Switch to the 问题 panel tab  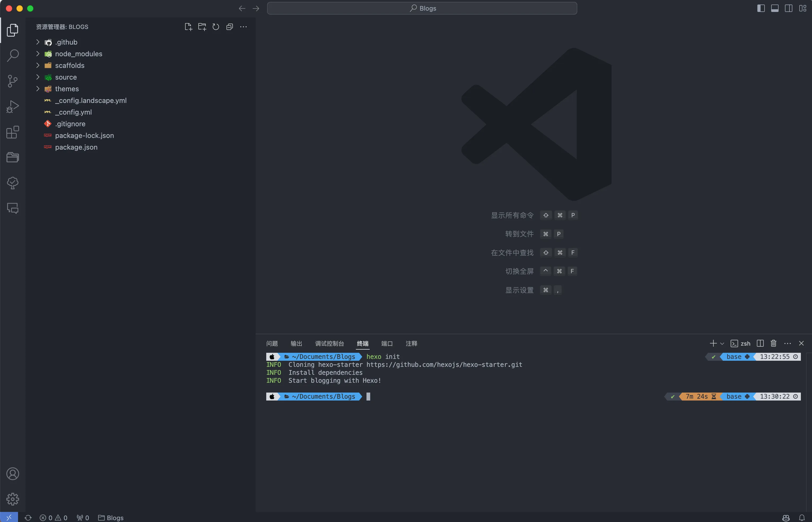tap(272, 344)
